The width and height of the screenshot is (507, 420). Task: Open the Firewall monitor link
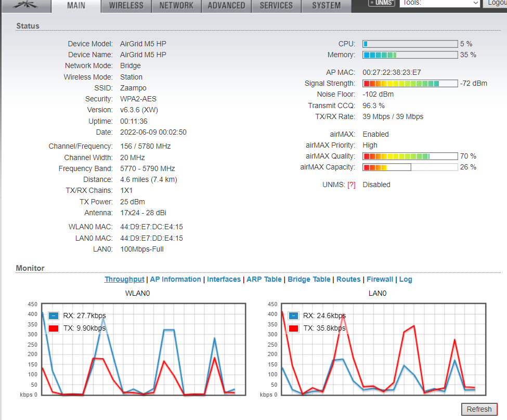[x=380, y=279]
